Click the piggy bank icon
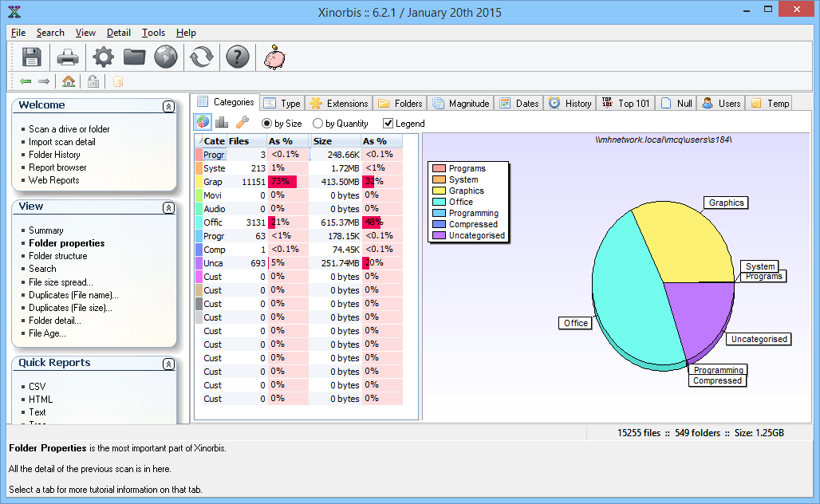 tap(274, 57)
